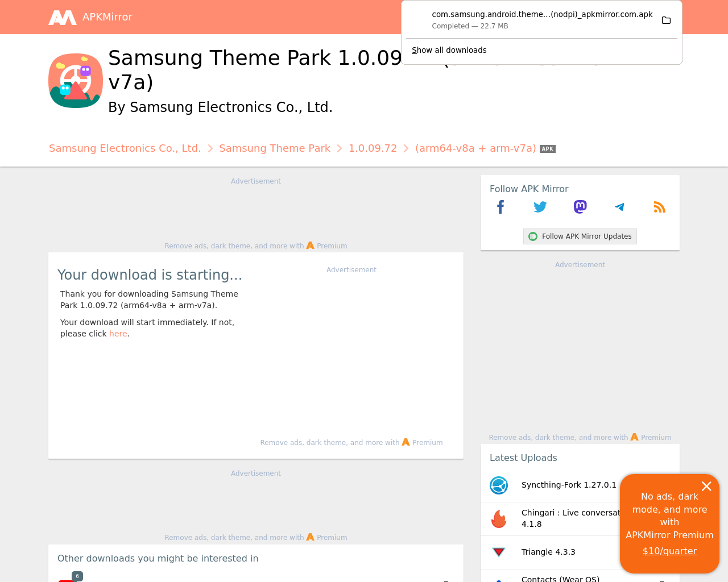
Task: Open (arm64-v8a + arm-v7a) breadcrumb
Action: tap(475, 148)
